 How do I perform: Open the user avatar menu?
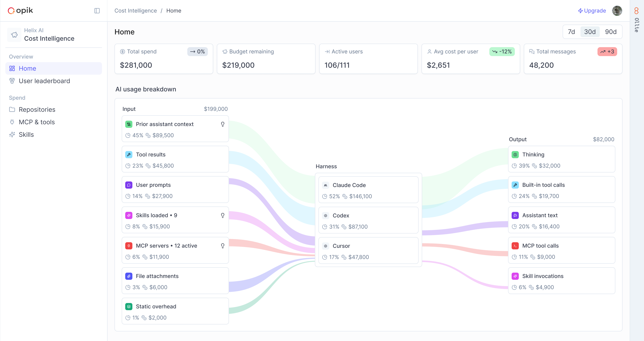coord(617,11)
